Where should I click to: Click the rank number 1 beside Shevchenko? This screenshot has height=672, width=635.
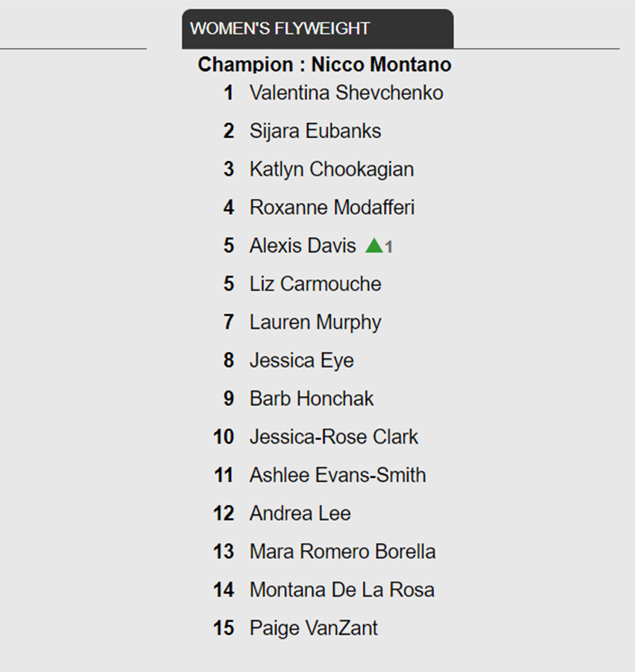[x=229, y=93]
